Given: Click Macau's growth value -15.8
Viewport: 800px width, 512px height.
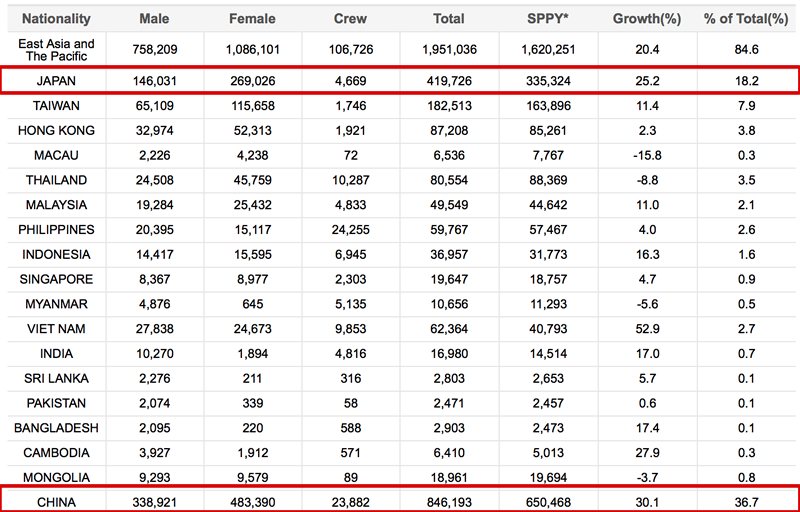Looking at the screenshot, I should tap(647, 155).
